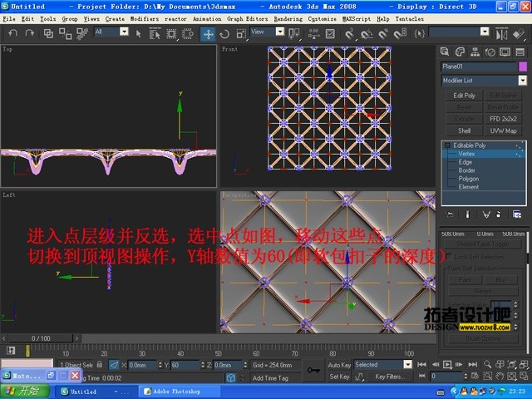The image size is (532, 399).
Task: Click the X coordinate field showing 0.0mm
Action: click(x=142, y=365)
